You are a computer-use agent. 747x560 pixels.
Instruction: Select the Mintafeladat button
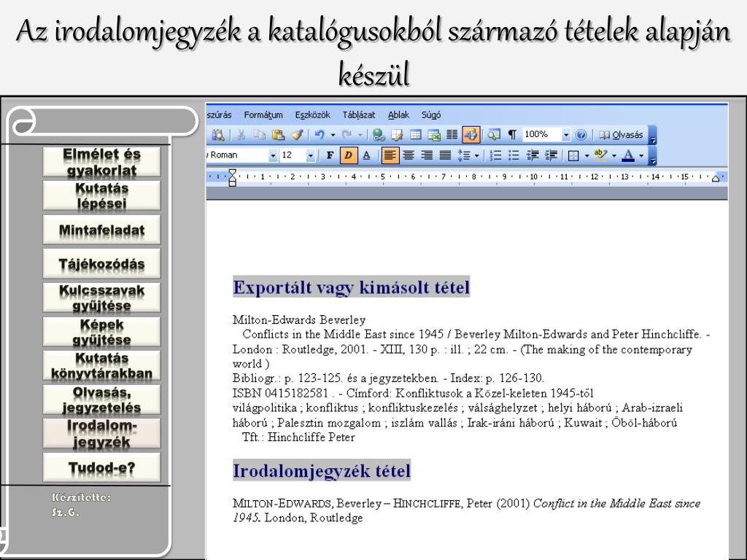(101, 230)
